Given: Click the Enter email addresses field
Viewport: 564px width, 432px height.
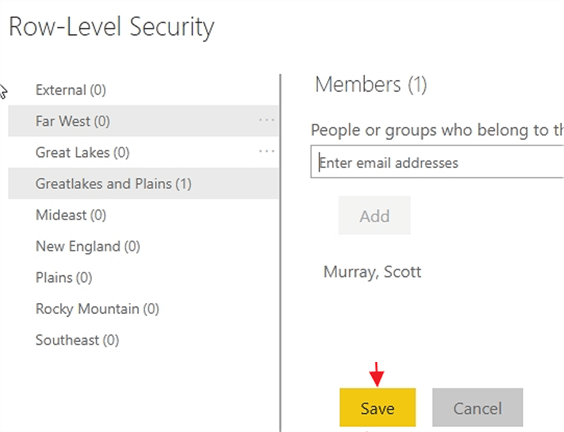Looking at the screenshot, I should (x=437, y=162).
